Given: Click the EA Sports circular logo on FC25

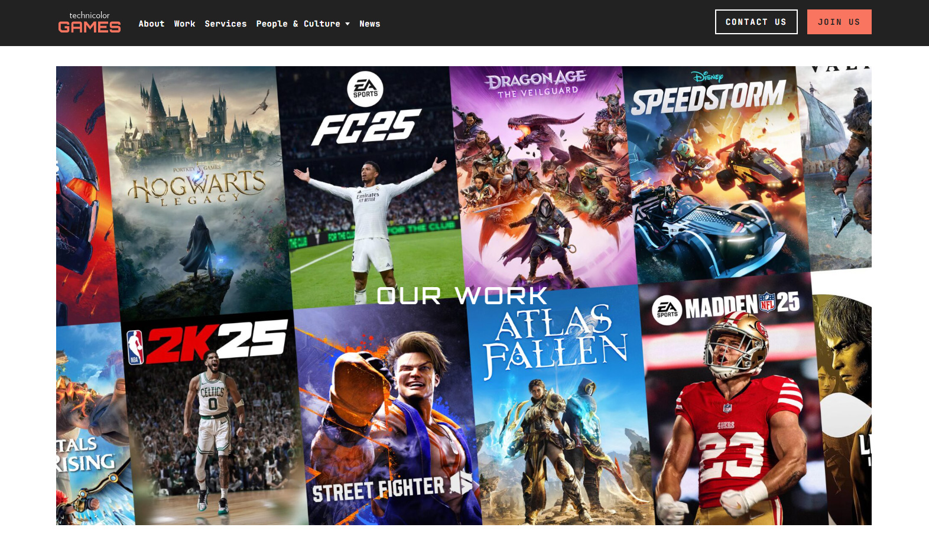Looking at the screenshot, I should (x=365, y=89).
